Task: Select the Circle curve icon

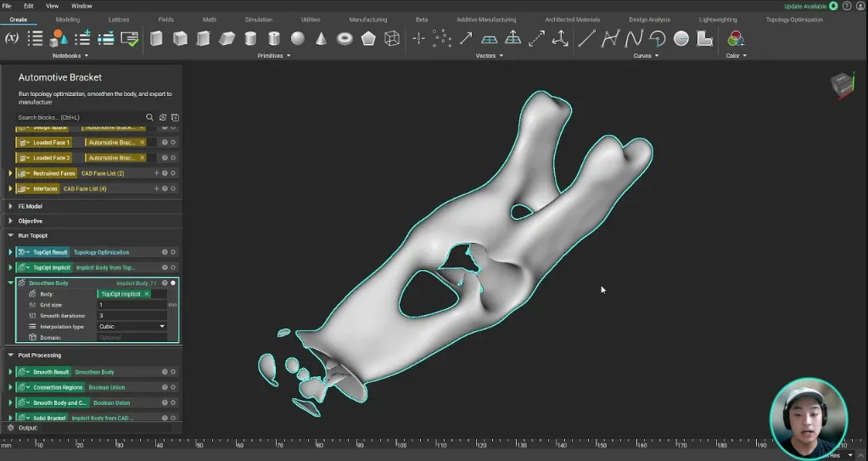Action: pos(680,38)
